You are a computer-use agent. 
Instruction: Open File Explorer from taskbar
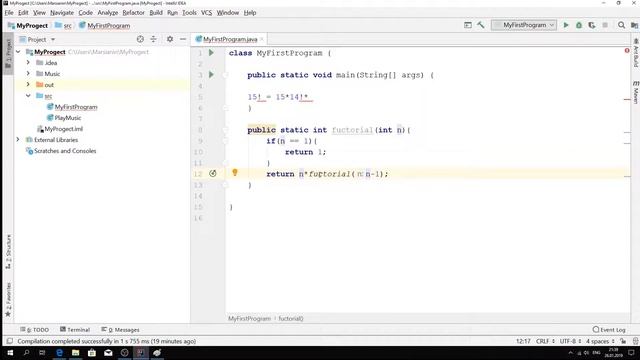tap(76, 353)
